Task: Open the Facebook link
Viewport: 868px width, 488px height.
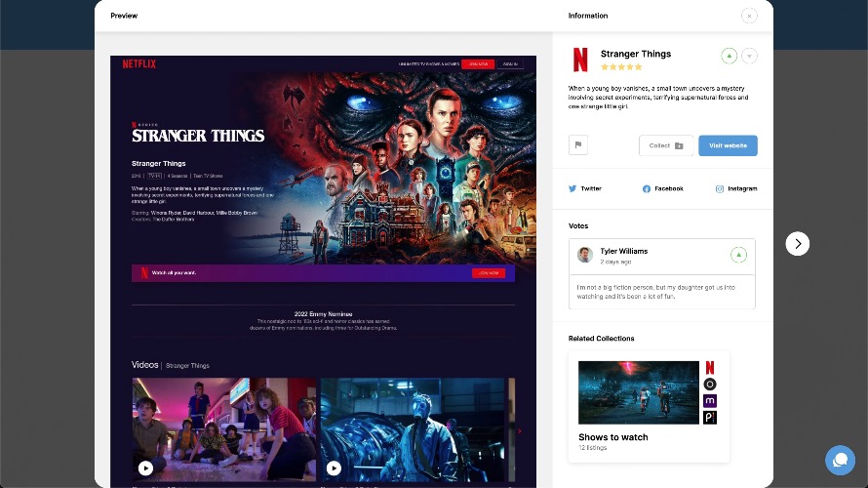Action: tap(662, 189)
